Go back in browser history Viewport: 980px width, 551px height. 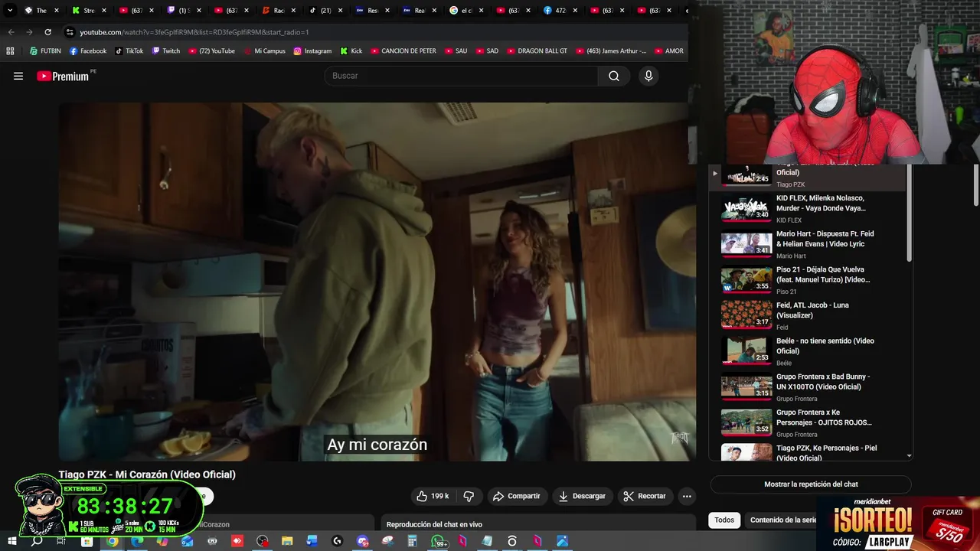11,32
